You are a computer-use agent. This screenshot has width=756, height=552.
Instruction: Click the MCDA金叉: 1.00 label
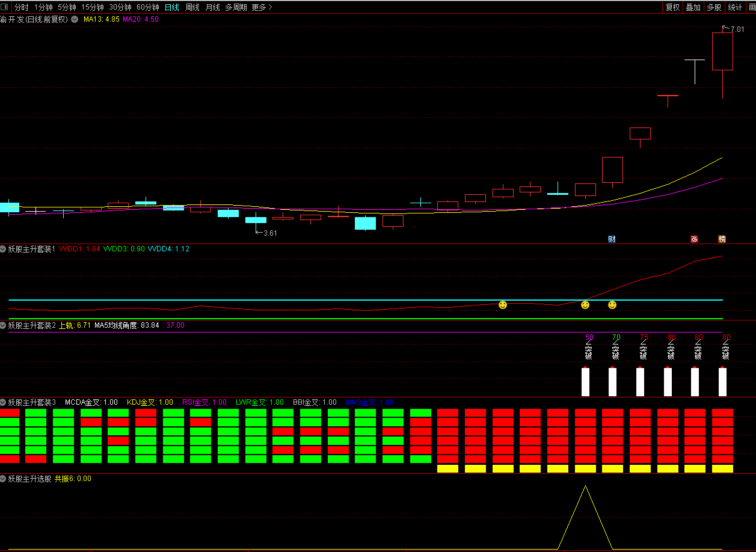coord(91,402)
